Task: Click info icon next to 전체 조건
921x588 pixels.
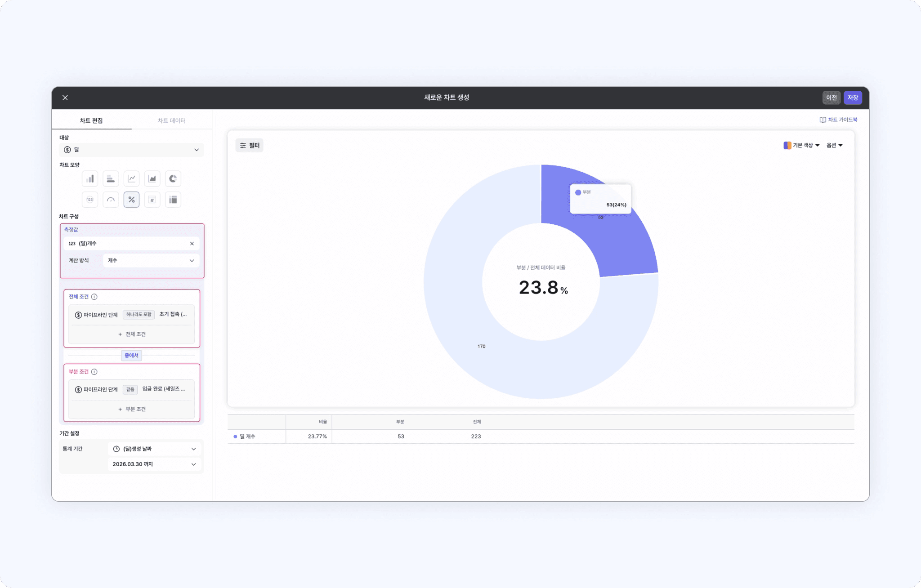Action: pos(94,297)
